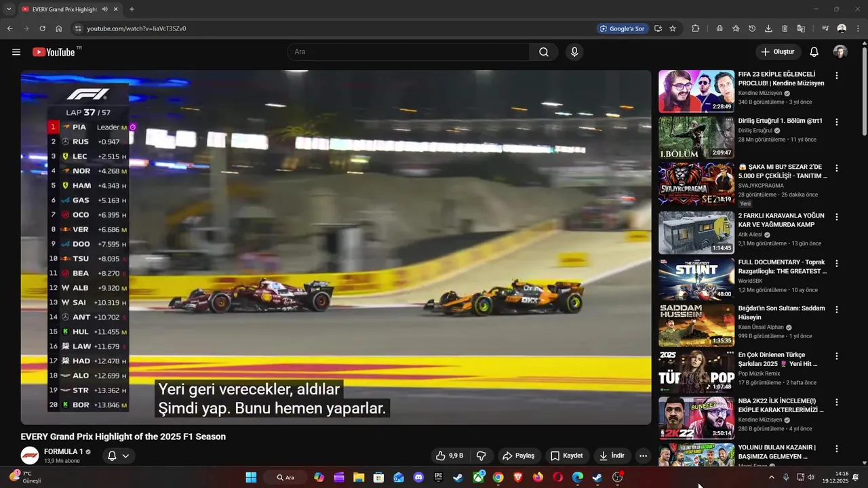Screen dimensions: 868x488
Task: Click into the YouTube search field
Action: pyautogui.click(x=409, y=52)
